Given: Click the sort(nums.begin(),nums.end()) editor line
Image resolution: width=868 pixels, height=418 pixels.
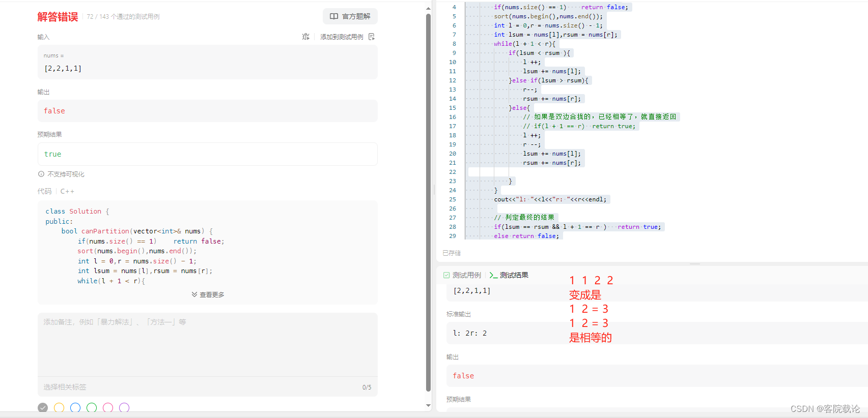Looking at the screenshot, I should click(548, 16).
